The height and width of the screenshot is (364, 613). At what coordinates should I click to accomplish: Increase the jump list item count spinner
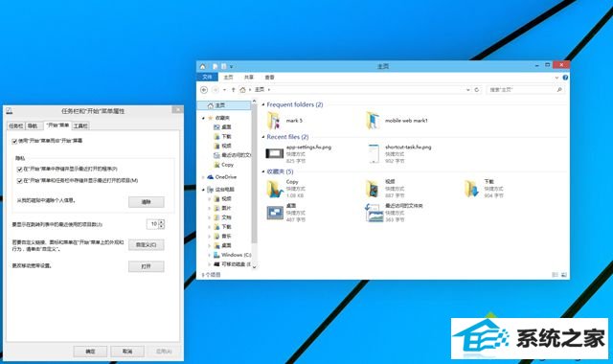tap(162, 221)
